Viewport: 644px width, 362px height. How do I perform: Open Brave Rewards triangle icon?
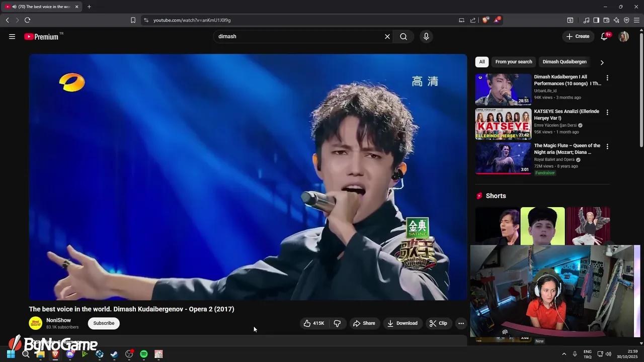(x=497, y=20)
